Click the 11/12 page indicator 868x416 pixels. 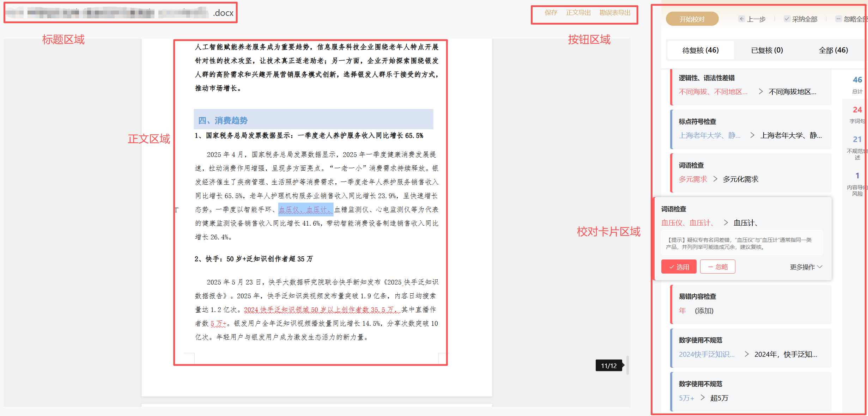609,366
